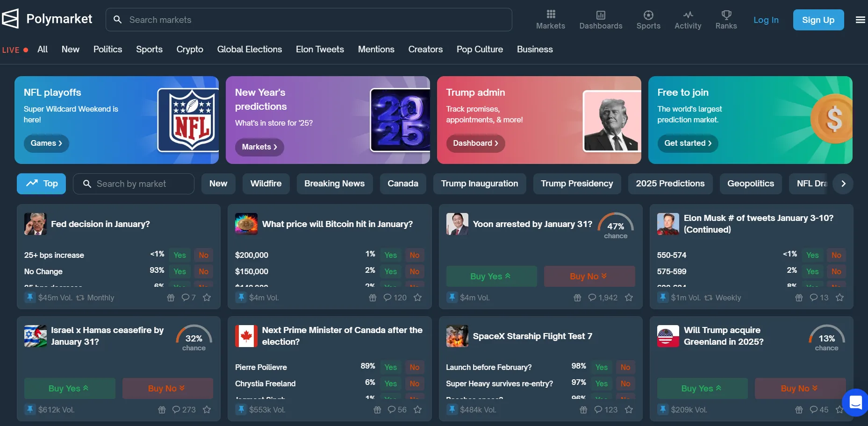Bookmark the Fed decision in January market
The height and width of the screenshot is (426, 868).
coord(207,298)
